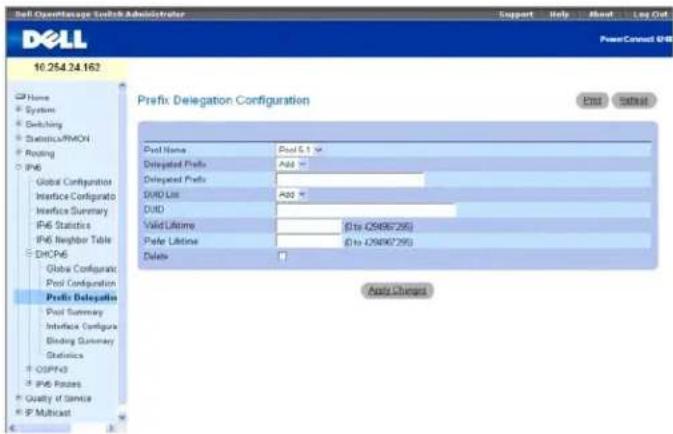Open Pool Configuration page
673x434 pixels.
[81, 283]
